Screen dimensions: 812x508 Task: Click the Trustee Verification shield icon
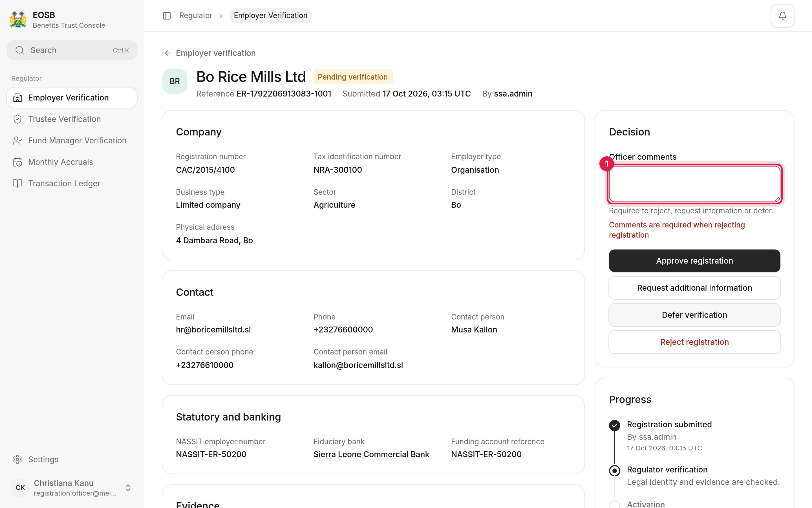[17, 119]
